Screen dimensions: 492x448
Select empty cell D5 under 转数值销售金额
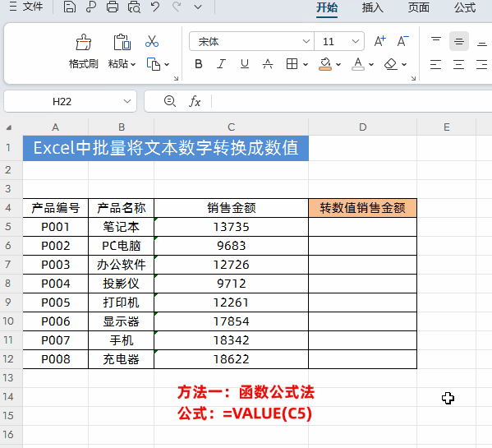coord(363,227)
